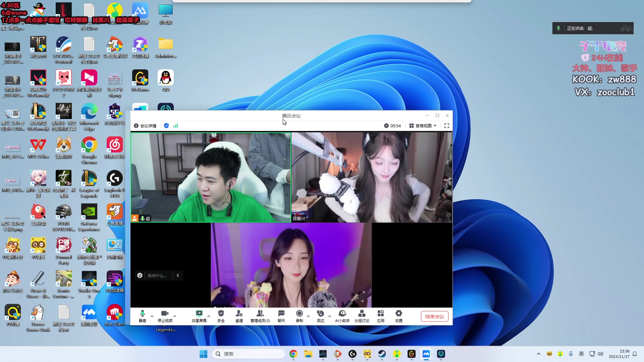Expand the audio options arrow beside 静音
The image size is (644, 362).
point(152,316)
